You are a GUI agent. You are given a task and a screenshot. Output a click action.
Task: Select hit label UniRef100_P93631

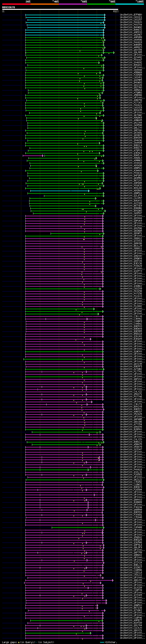(131, 173)
